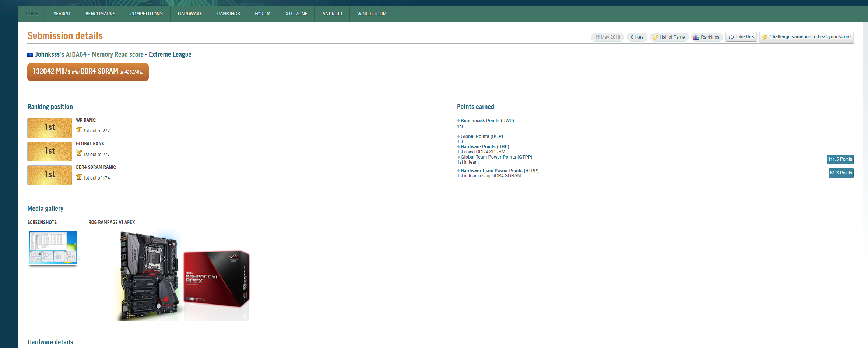Open Global Team Power Points (GTPP) link
This screenshot has height=348, width=868.
coord(496,157)
